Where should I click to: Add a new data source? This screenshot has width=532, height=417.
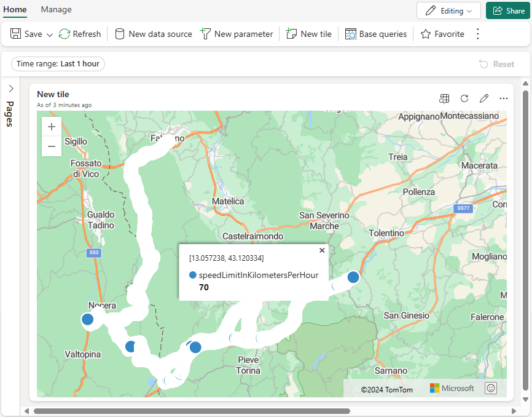(154, 34)
